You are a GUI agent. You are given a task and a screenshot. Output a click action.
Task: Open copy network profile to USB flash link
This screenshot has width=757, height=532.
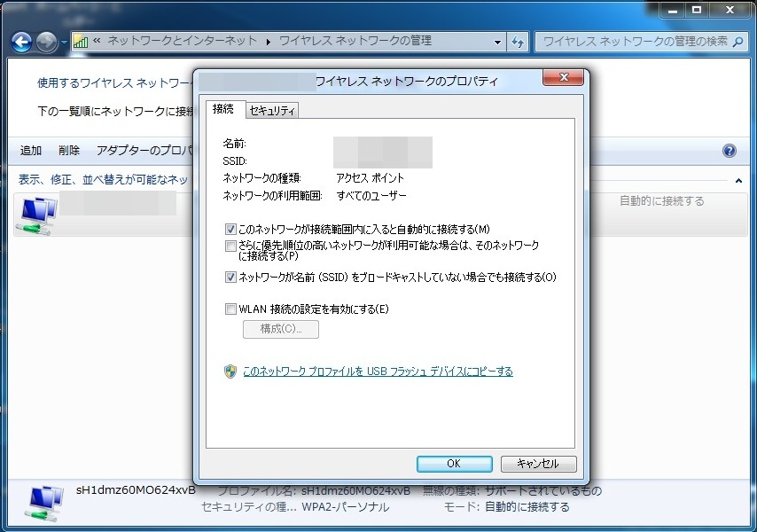click(x=378, y=372)
